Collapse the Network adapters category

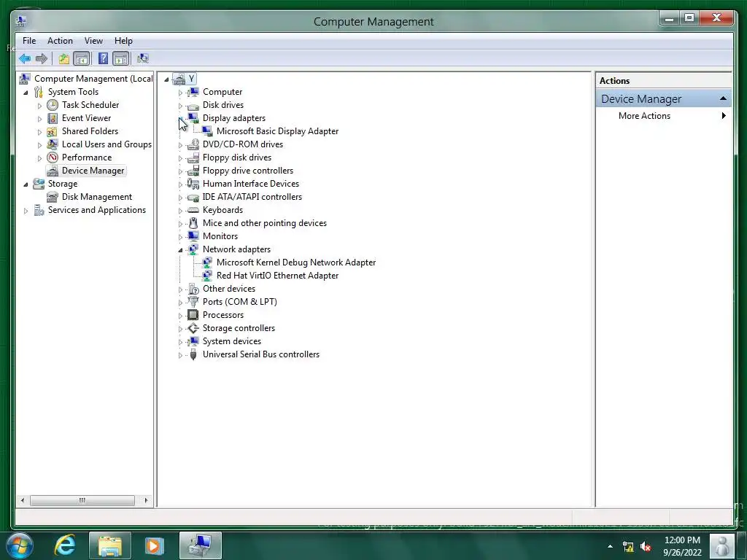(x=180, y=249)
